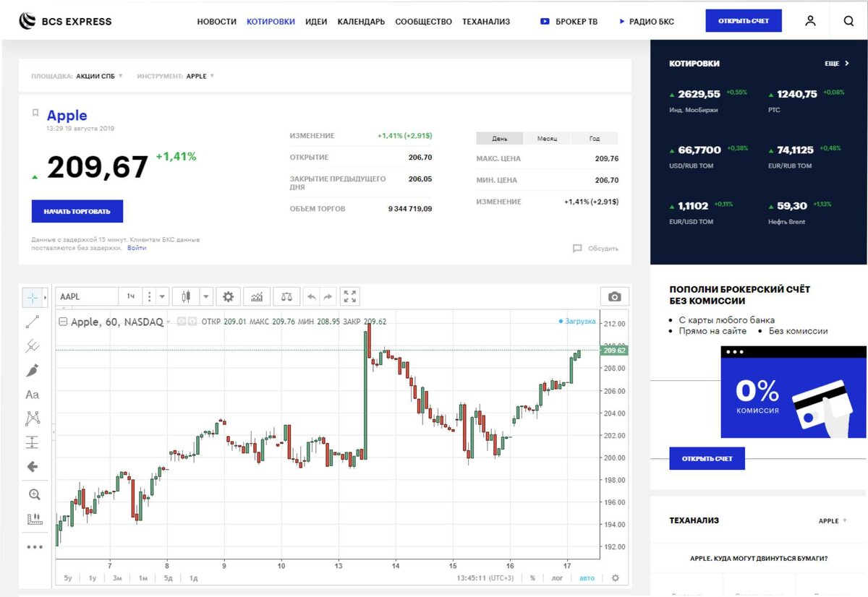Collapse the drawing toolbar side handle
Viewport: 868px width, 597px height.
click(54, 431)
